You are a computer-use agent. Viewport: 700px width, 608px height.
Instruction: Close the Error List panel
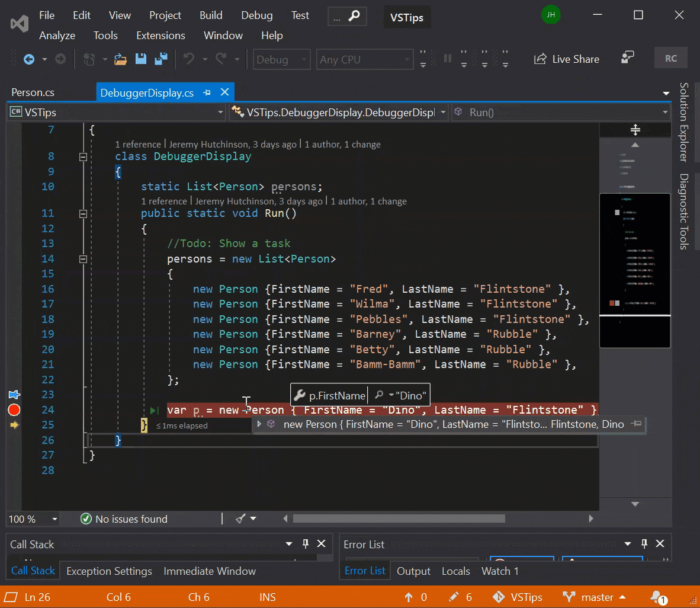pyautogui.click(x=660, y=543)
